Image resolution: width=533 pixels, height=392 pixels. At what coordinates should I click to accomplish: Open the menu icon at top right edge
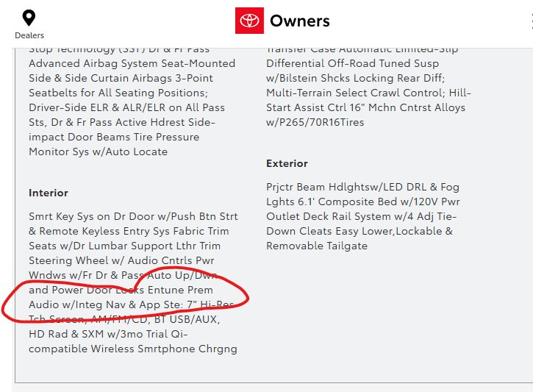click(532, 21)
